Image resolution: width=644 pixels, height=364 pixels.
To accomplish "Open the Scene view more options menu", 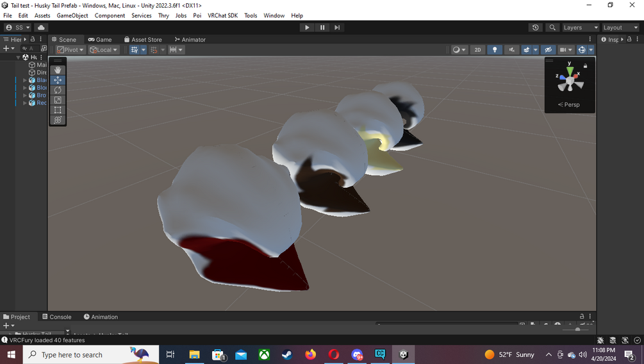I will point(590,39).
